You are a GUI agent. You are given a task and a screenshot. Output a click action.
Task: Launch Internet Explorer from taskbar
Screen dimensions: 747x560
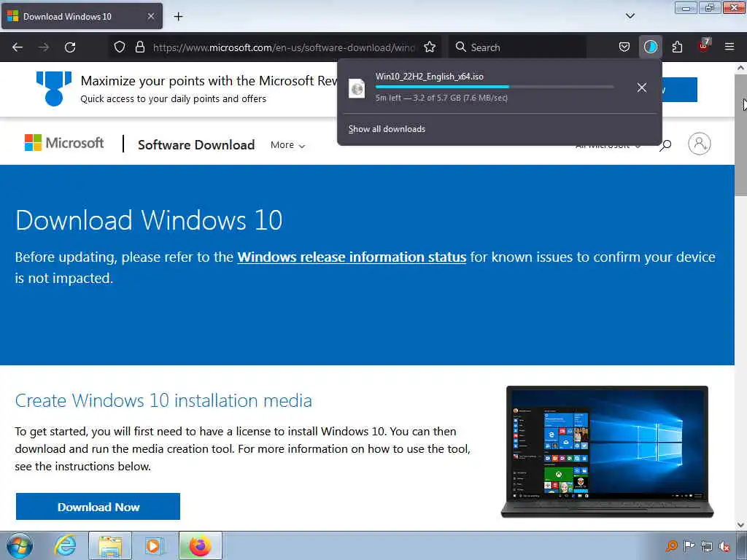[65, 546]
